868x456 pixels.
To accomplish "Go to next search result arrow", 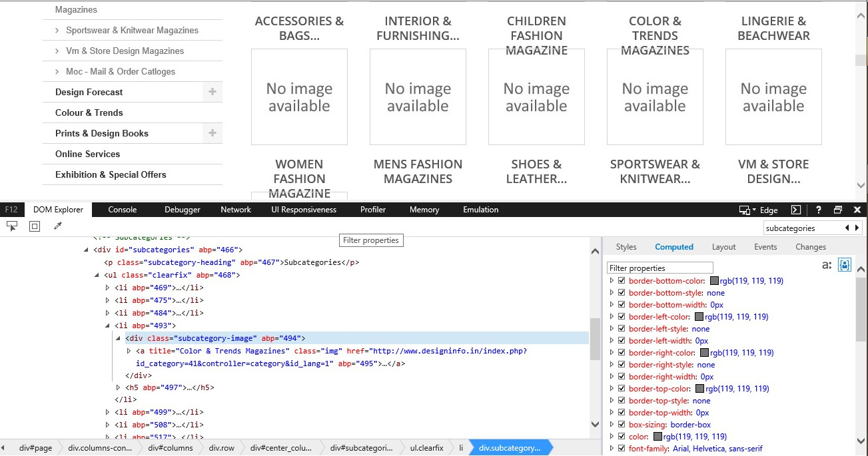I will pos(857,228).
